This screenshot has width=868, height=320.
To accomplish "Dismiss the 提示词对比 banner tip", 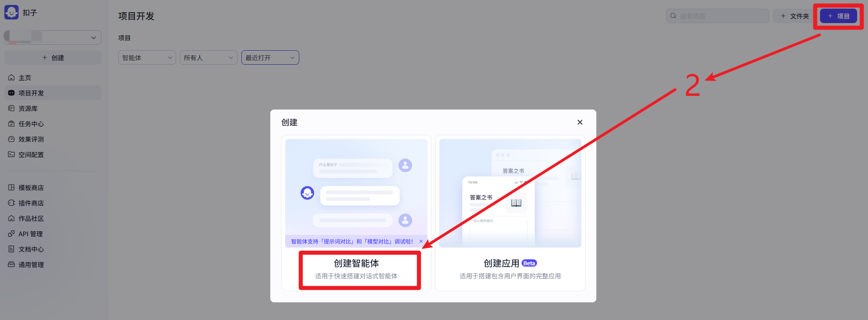I will pyautogui.click(x=421, y=242).
